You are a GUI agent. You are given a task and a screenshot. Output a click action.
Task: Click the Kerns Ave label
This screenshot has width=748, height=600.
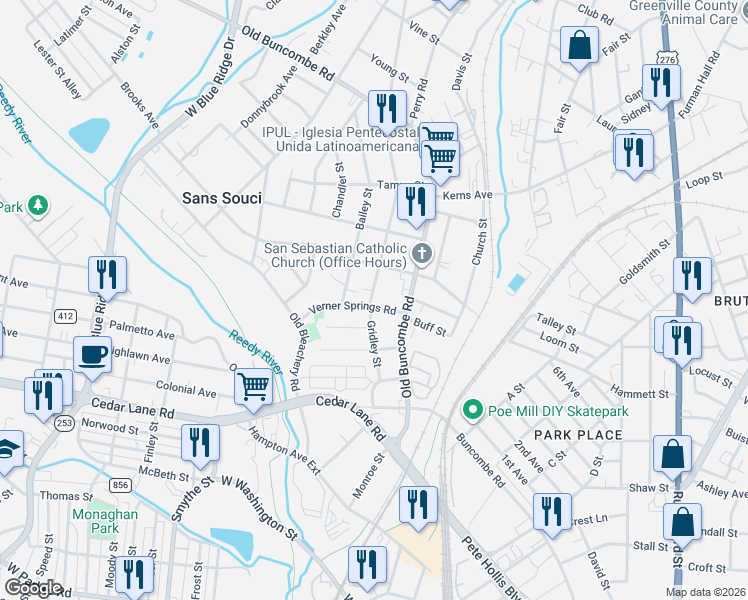[468, 196]
